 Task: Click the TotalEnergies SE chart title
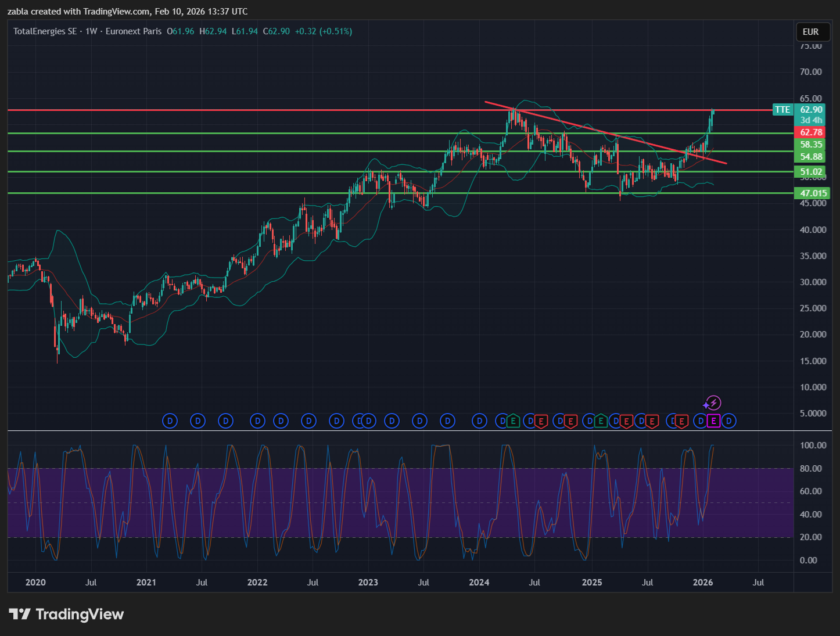point(45,31)
